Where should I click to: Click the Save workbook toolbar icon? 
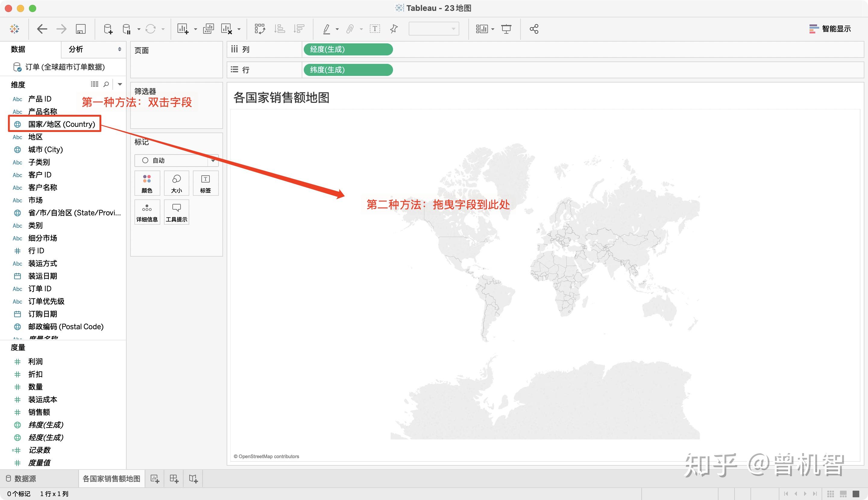[80, 29]
